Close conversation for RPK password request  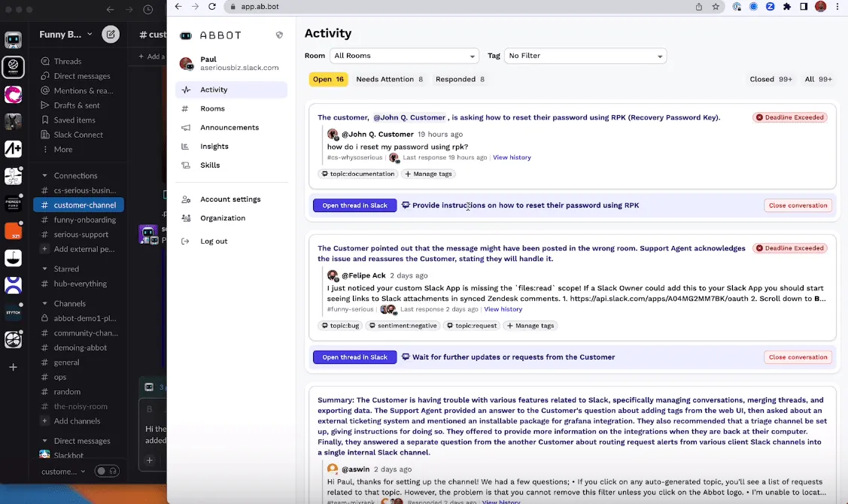[x=798, y=205]
